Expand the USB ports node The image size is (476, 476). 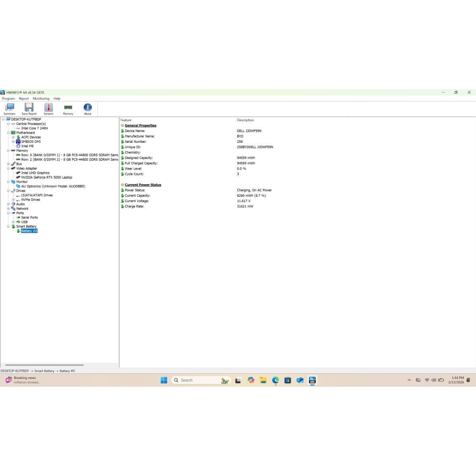pos(13,222)
